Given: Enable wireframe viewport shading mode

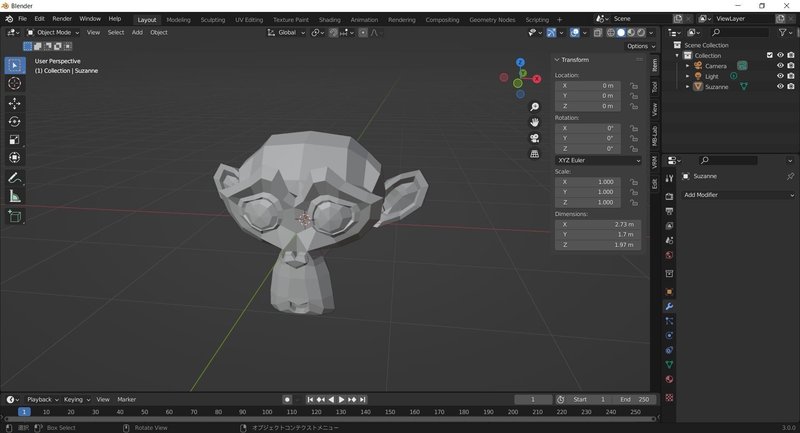Looking at the screenshot, I should pos(611,33).
